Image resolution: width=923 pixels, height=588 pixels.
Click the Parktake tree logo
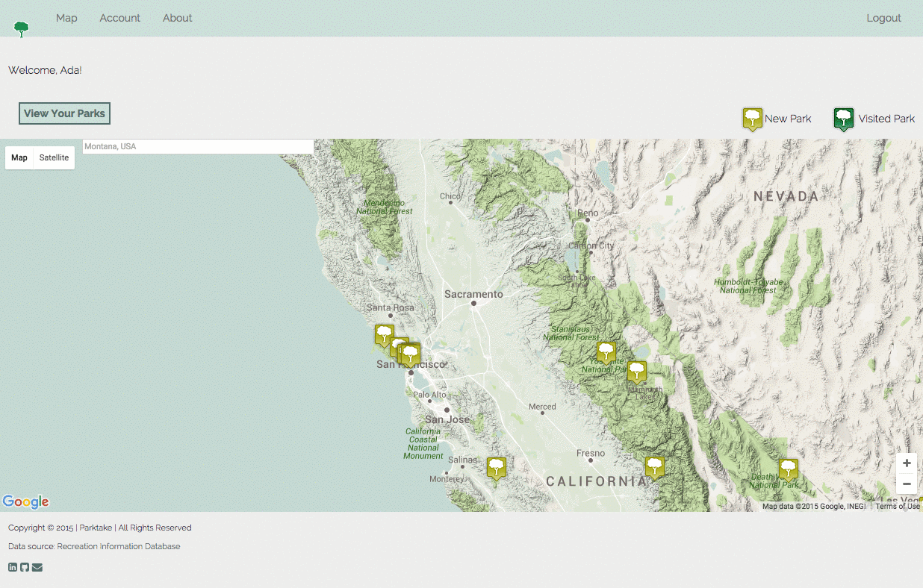(22, 29)
